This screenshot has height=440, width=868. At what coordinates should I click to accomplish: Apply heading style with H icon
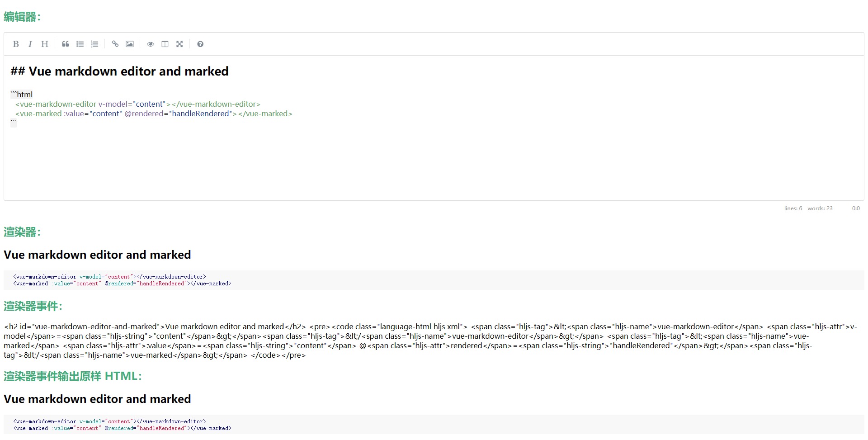tap(45, 44)
